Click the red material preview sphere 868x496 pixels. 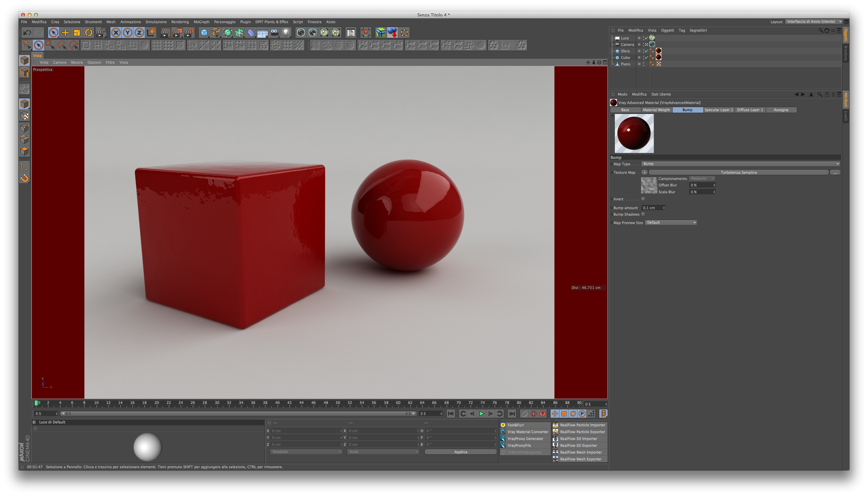634,133
